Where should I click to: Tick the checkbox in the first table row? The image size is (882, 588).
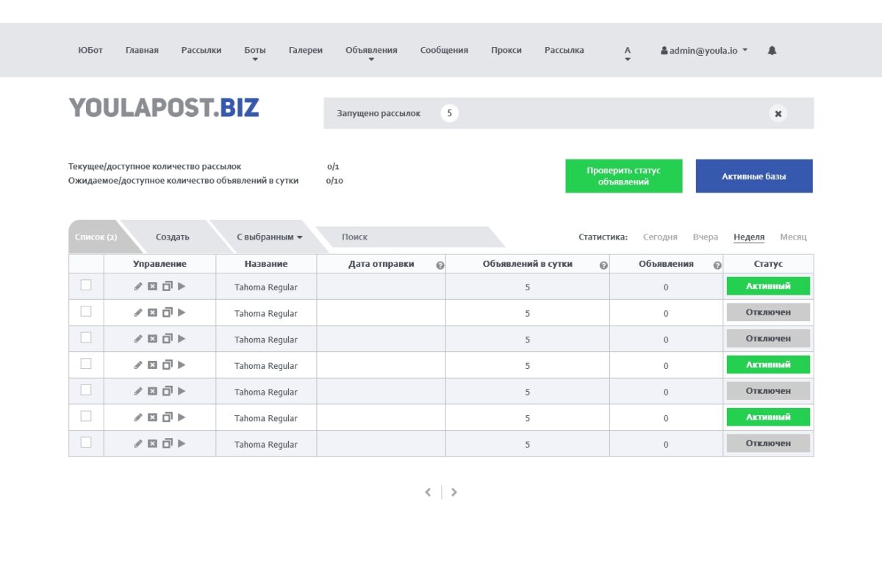pyautogui.click(x=86, y=285)
